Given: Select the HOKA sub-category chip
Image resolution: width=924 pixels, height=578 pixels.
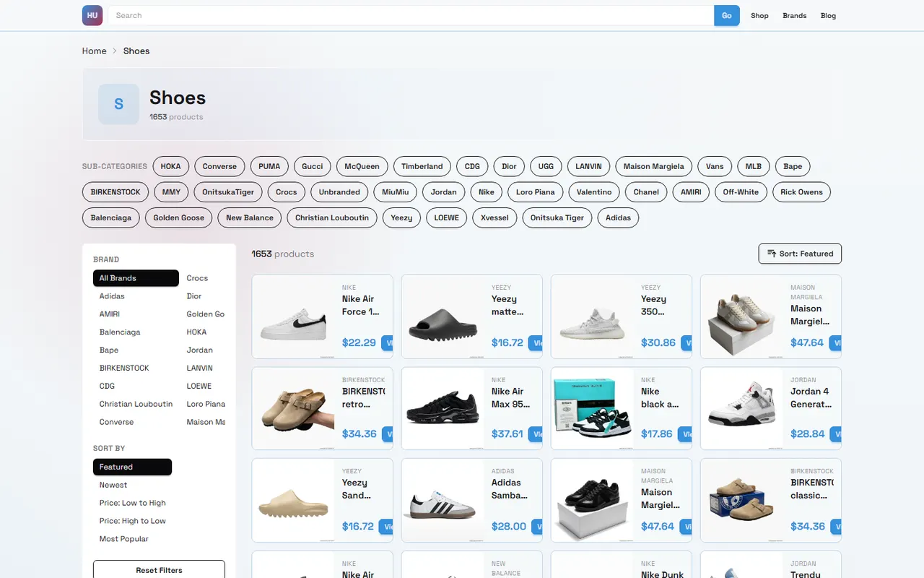Looking at the screenshot, I should [x=170, y=166].
